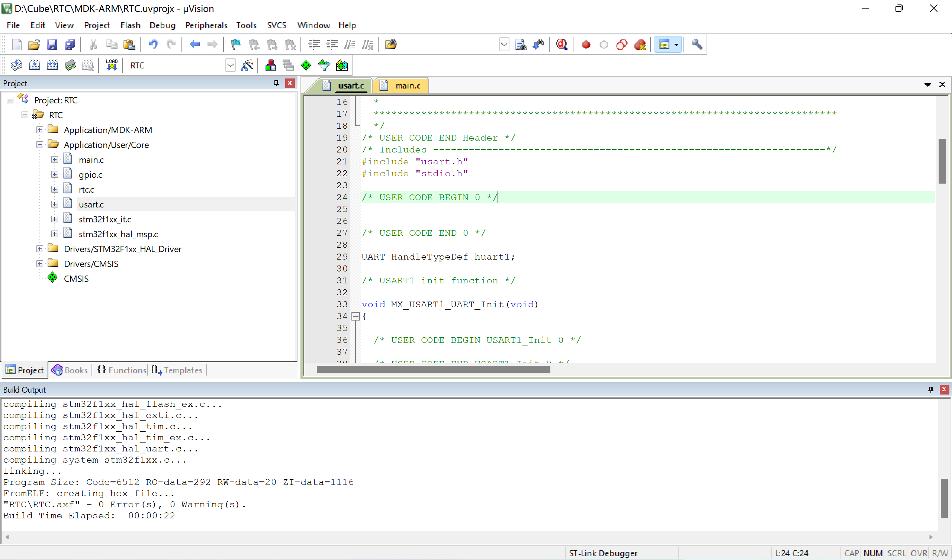Create a new file with toolbar icon

coord(17,45)
